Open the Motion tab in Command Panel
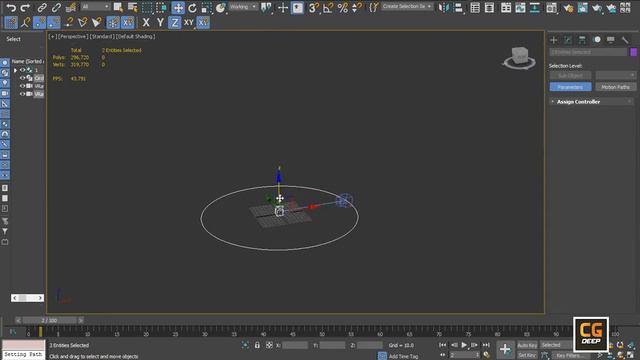 [x=597, y=40]
